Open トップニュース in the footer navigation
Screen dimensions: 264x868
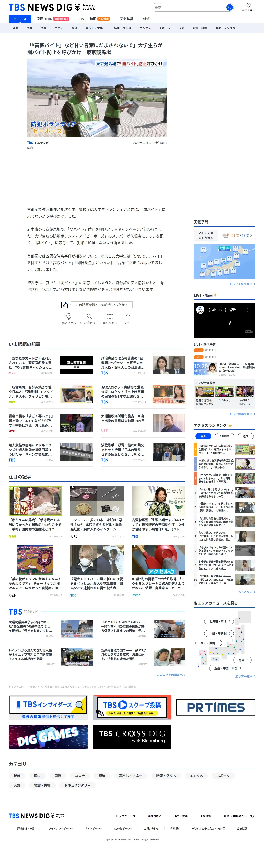click(126, 816)
